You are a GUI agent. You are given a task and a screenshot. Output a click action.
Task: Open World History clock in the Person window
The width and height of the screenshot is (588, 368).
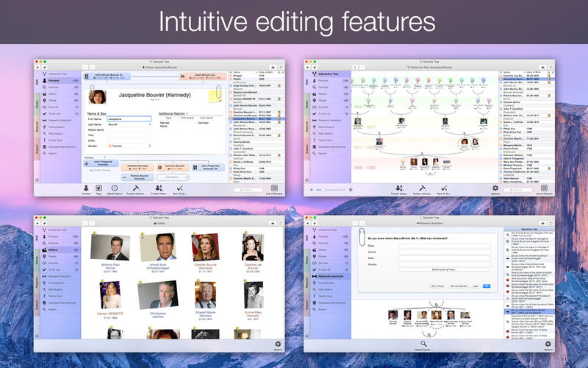pyautogui.click(x=115, y=189)
